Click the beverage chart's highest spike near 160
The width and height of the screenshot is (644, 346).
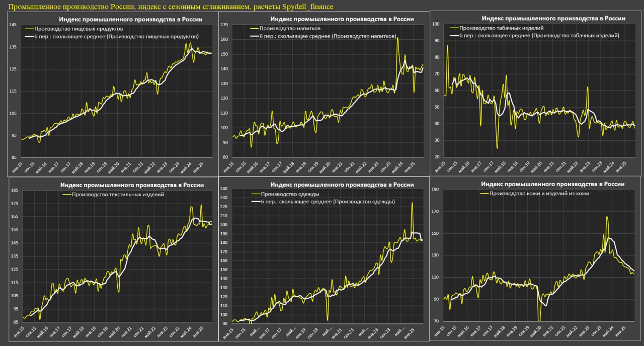pos(397,38)
